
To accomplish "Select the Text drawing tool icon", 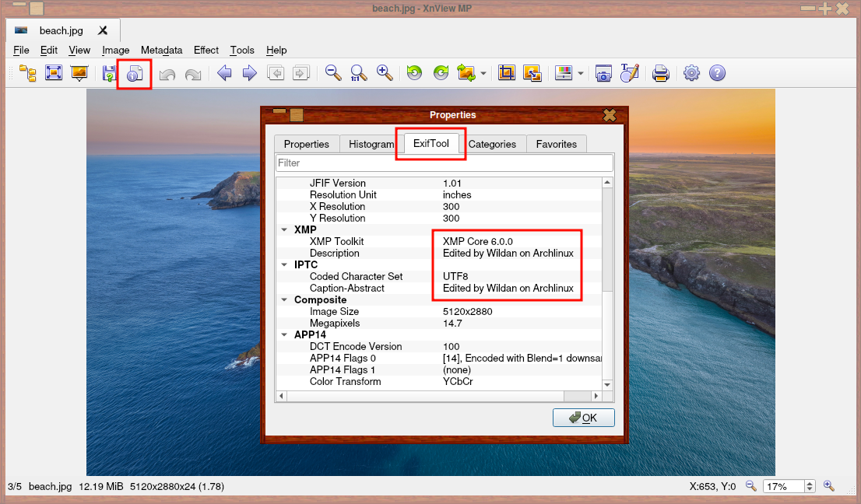I will 631,72.
